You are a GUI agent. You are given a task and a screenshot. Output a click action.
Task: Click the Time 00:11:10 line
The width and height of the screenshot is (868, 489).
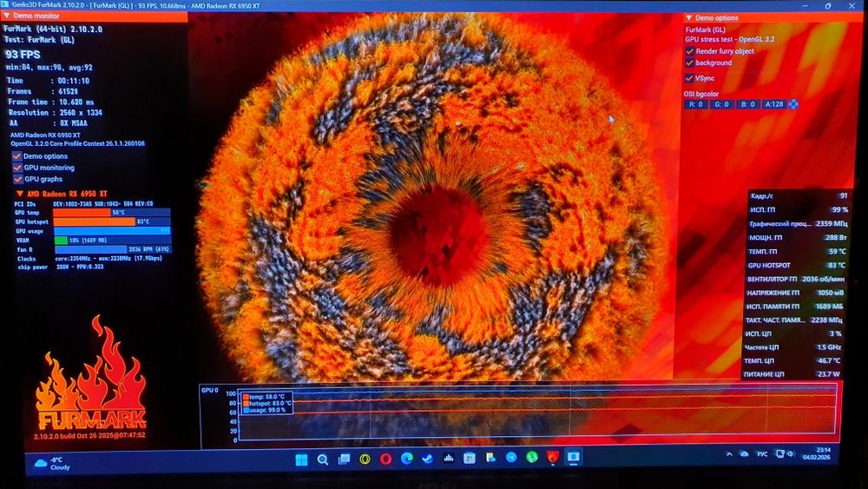pyautogui.click(x=49, y=81)
